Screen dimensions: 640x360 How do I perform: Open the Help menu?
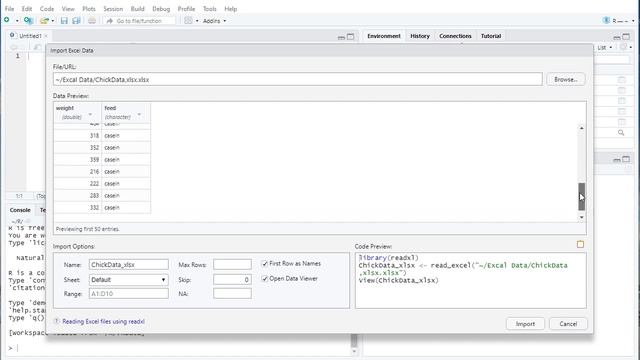(231, 9)
